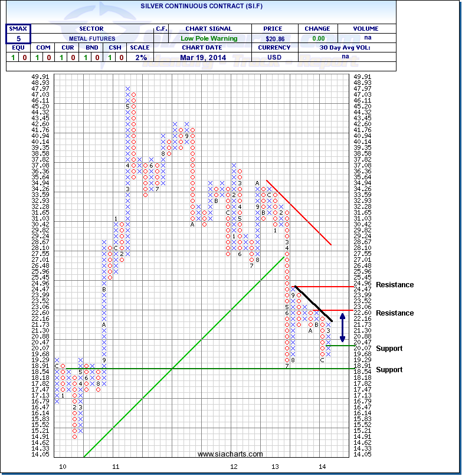462x476 pixels.
Task: Click the SMAX score box showing 5
Action: coord(17,38)
